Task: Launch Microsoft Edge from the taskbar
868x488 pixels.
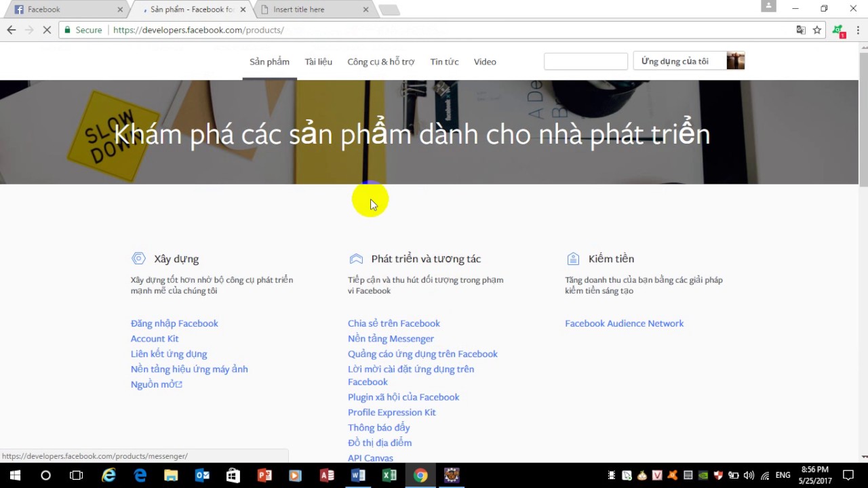Action: [x=140, y=475]
